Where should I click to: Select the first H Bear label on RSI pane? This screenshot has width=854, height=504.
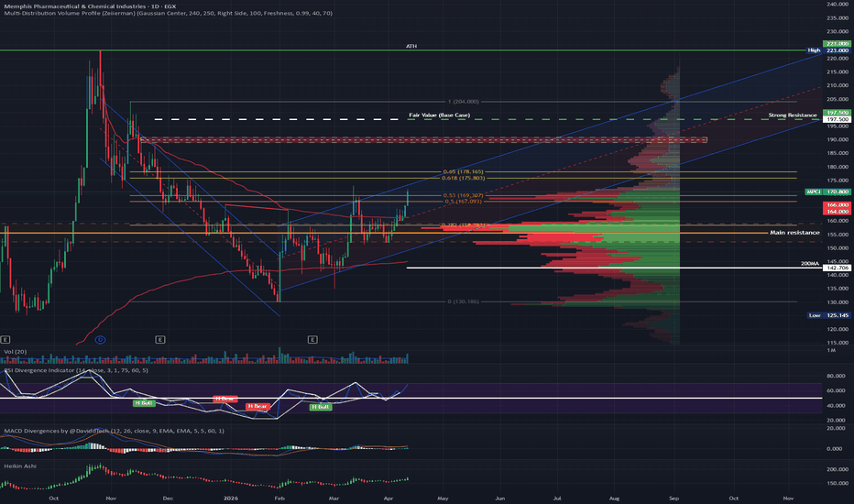pyautogui.click(x=224, y=399)
